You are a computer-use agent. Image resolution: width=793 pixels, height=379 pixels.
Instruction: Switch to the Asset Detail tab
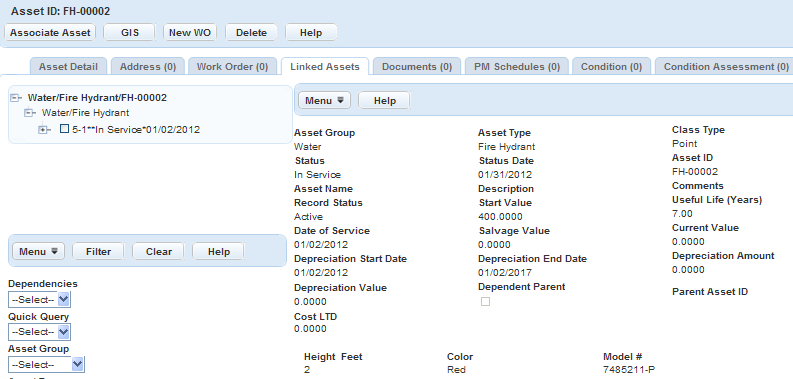point(68,66)
